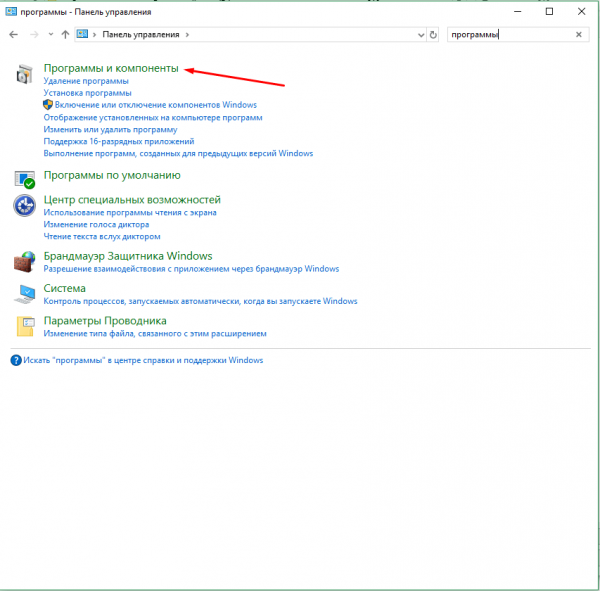Screen dimensions: 600x591
Task: Minimize the Control Panel window
Action: pyautogui.click(x=517, y=11)
